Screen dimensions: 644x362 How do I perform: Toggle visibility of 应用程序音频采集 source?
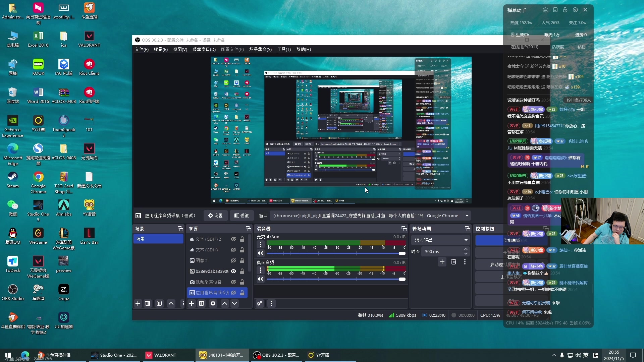(233, 293)
